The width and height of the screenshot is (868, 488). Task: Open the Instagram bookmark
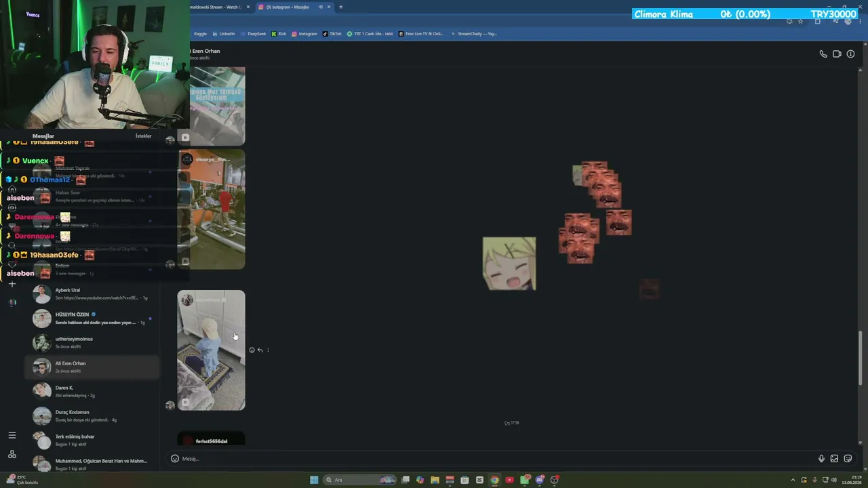click(304, 34)
